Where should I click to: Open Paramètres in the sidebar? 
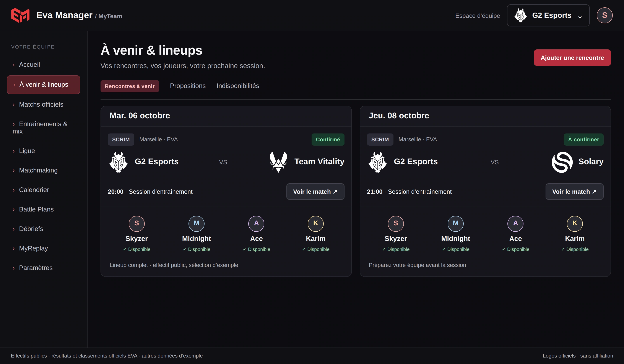pos(44,268)
